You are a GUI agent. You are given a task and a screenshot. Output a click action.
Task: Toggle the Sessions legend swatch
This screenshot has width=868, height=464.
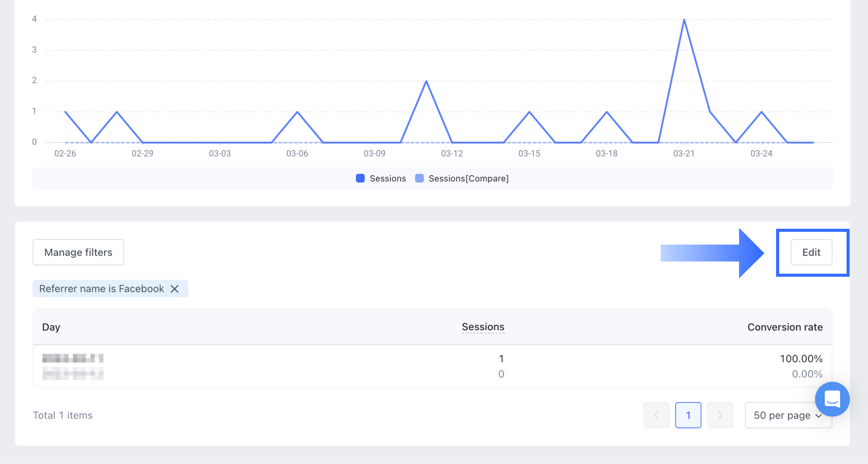tap(360, 178)
